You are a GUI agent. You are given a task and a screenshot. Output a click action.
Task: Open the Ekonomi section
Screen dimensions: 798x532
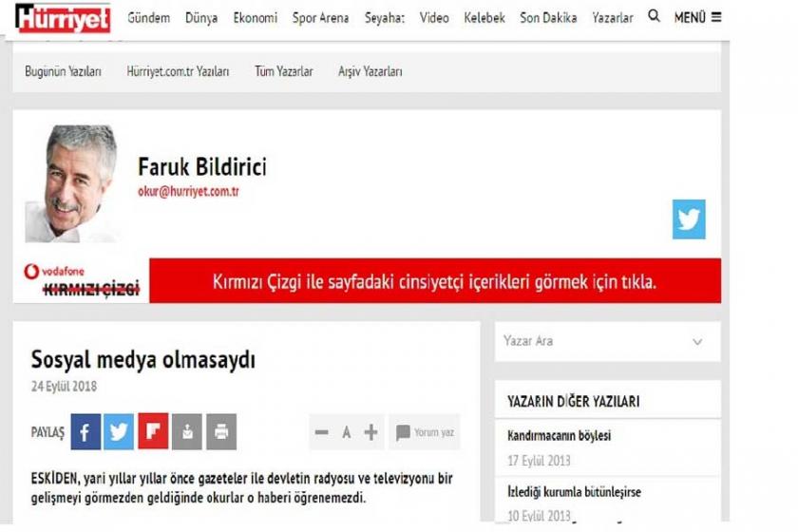[x=255, y=18]
